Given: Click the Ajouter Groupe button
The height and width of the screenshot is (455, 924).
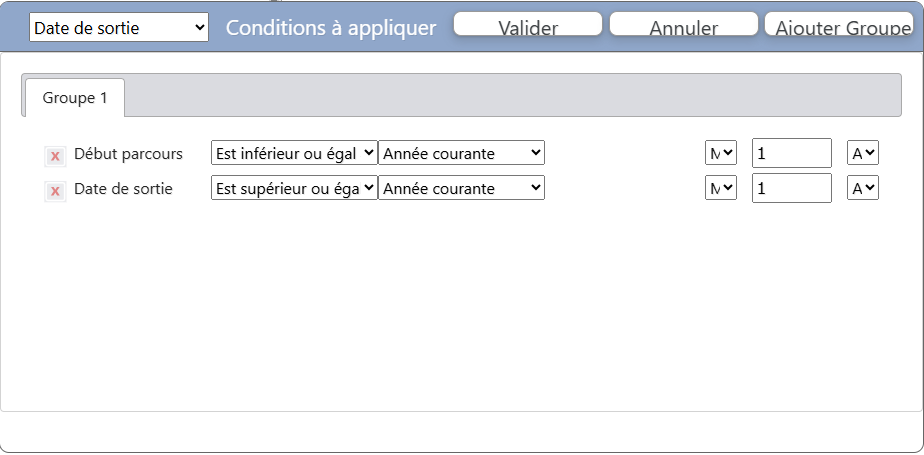Looking at the screenshot, I should (x=843, y=25).
